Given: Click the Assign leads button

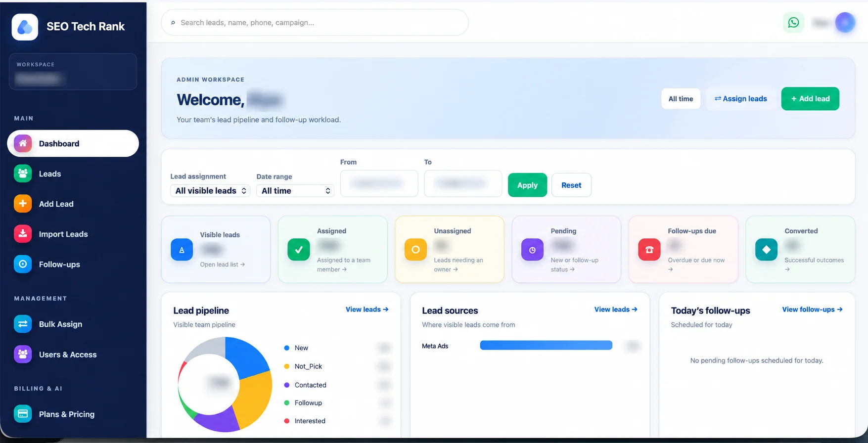Looking at the screenshot, I should pos(740,99).
